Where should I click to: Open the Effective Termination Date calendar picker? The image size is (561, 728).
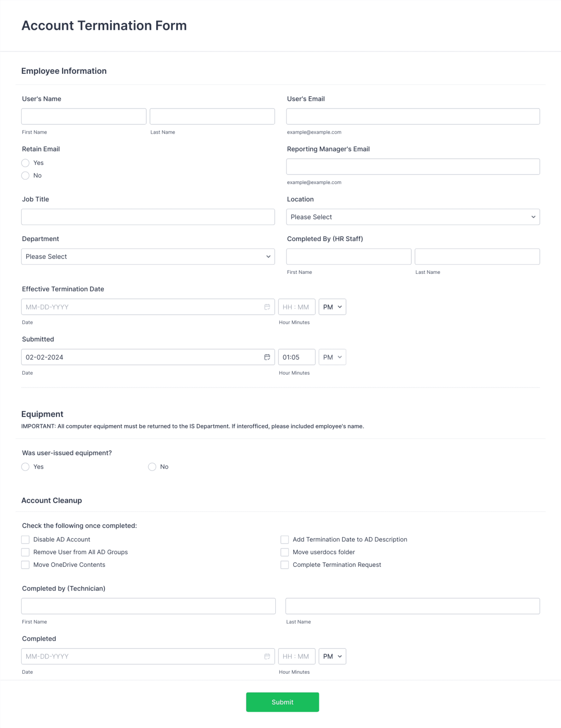pos(267,307)
